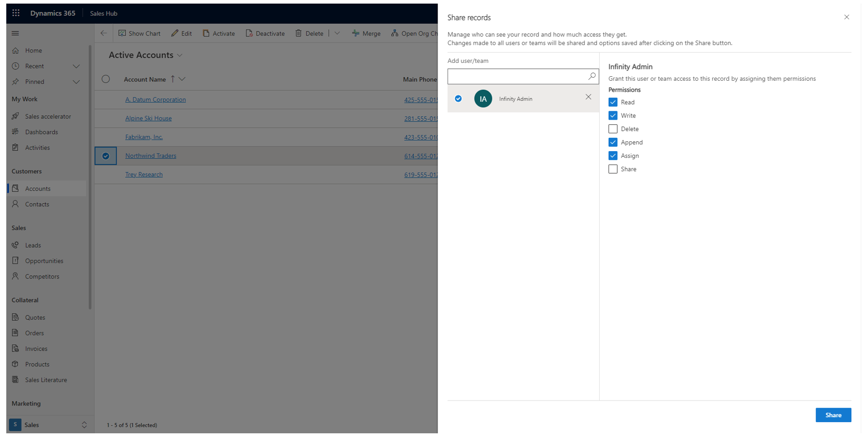The width and height of the screenshot is (868, 436).
Task: Click the search magnifier in Add user/team
Action: [592, 76]
